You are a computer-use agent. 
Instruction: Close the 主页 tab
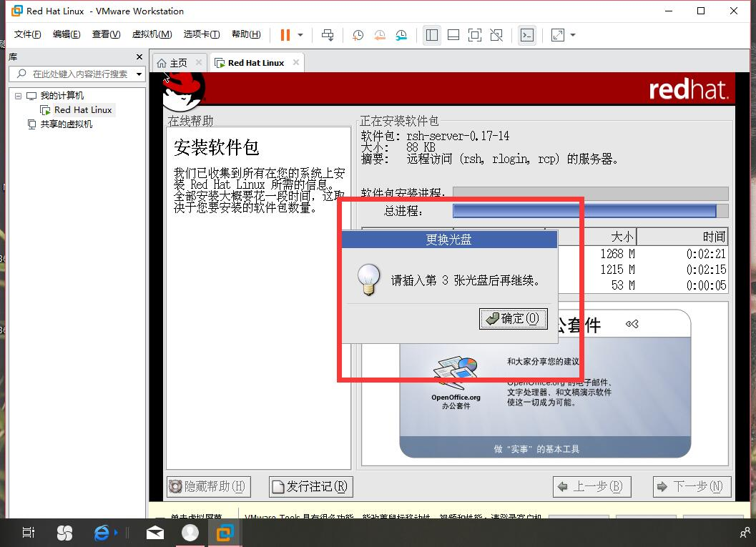199,63
